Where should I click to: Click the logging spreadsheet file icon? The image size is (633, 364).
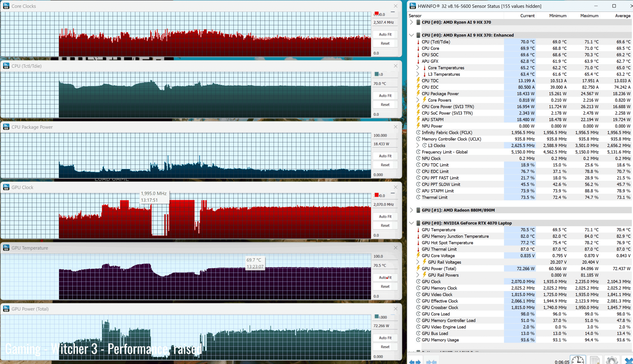coord(594,360)
